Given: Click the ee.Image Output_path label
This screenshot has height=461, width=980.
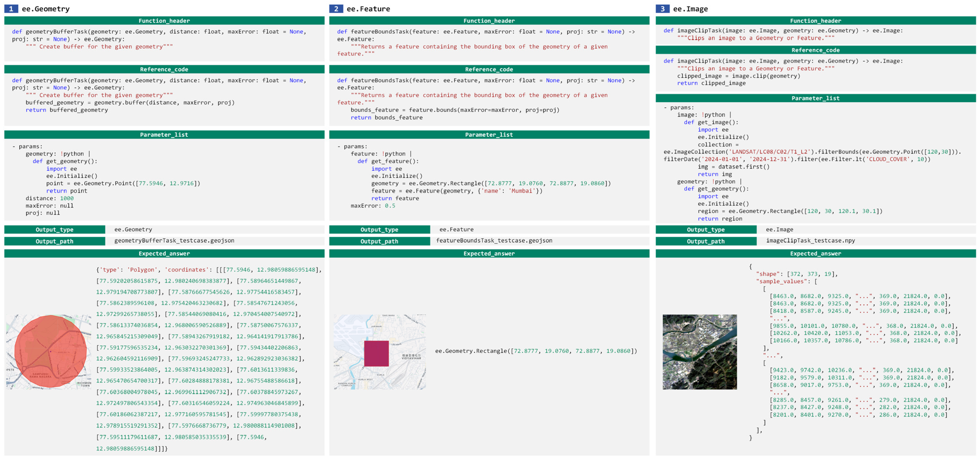Looking at the screenshot, I should [x=706, y=241].
